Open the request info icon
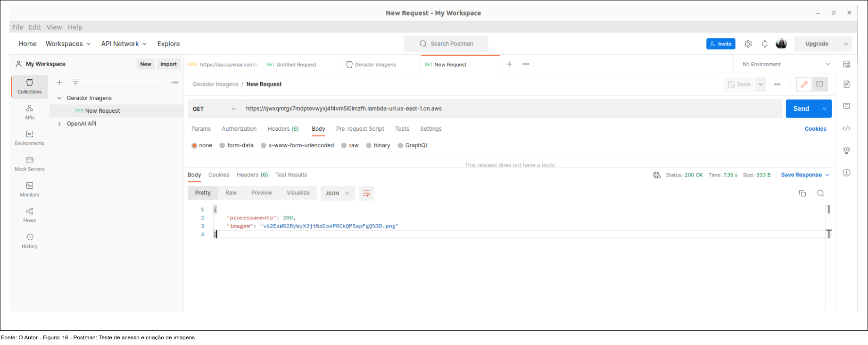Viewport: 868px width, 345px height. point(847,173)
